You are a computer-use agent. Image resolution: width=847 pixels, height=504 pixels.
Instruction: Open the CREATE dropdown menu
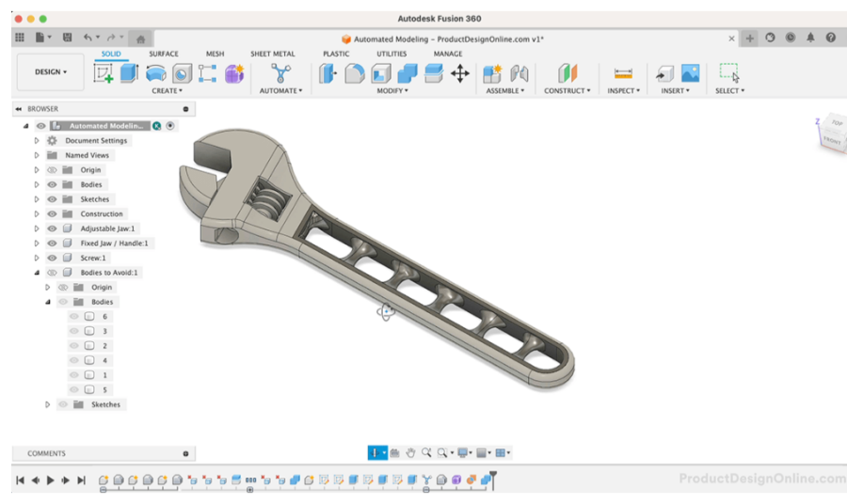(167, 90)
